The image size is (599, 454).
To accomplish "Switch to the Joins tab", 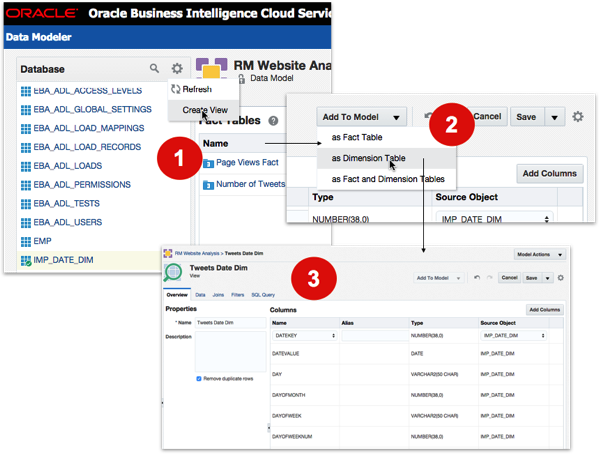I will pyautogui.click(x=218, y=295).
